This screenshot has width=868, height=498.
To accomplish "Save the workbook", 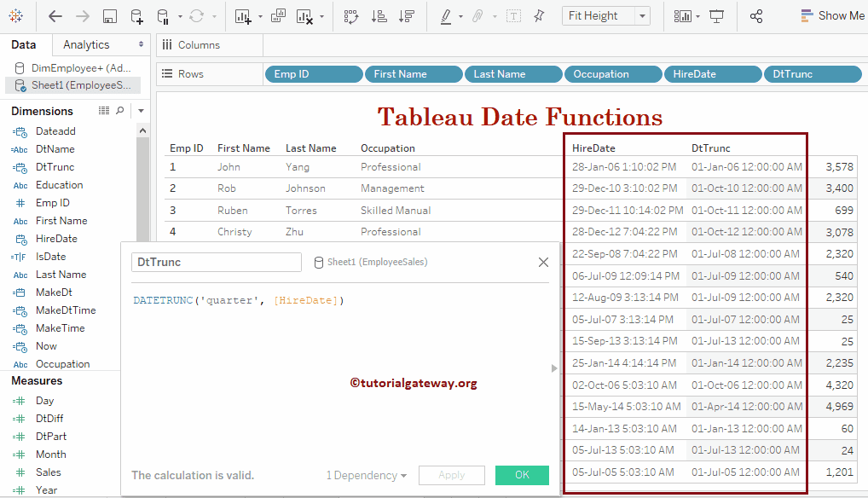I will coord(108,14).
